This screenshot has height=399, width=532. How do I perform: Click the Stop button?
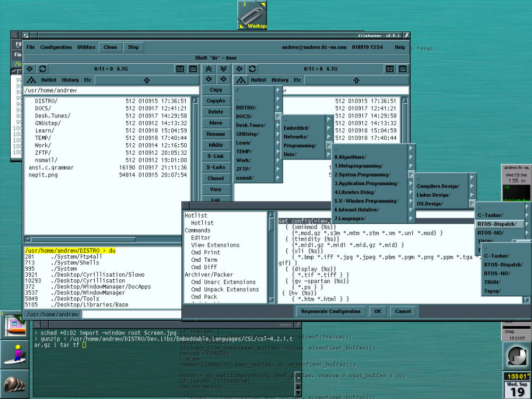point(134,47)
